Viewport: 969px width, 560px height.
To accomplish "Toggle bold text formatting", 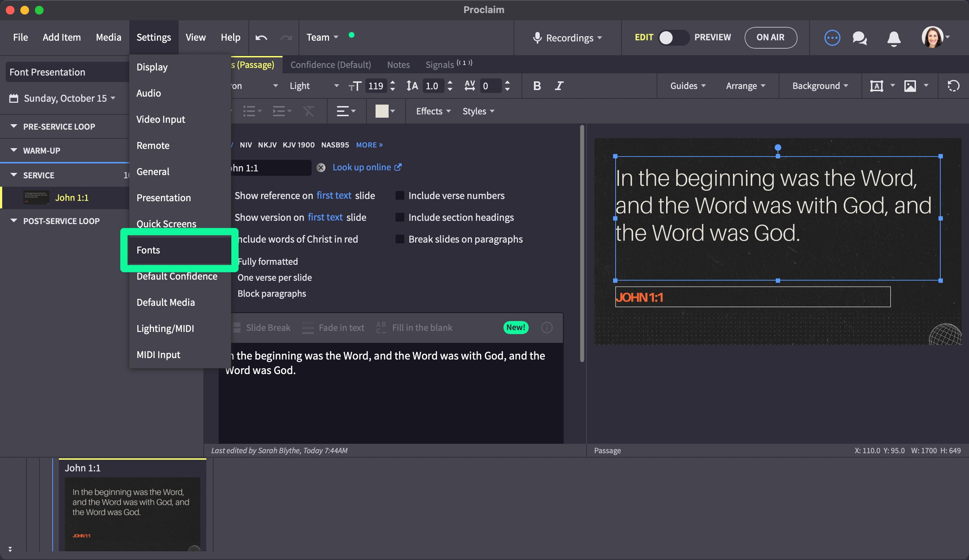I will click(537, 86).
